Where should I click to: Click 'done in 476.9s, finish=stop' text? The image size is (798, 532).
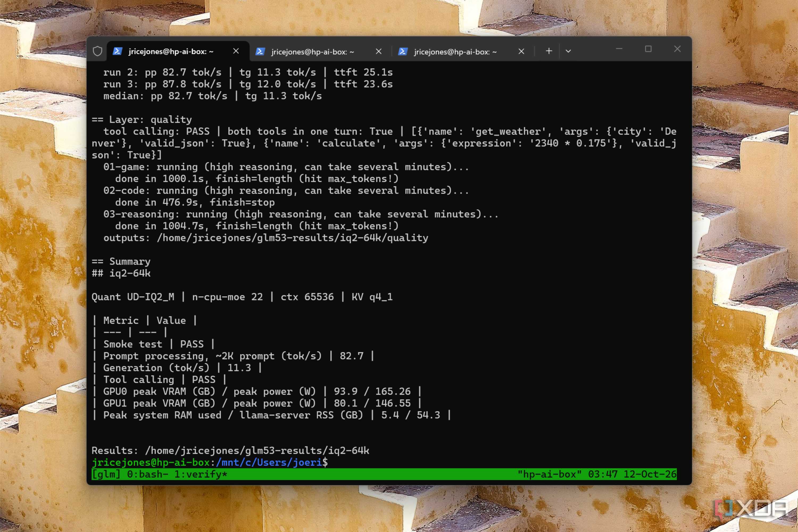click(x=195, y=202)
